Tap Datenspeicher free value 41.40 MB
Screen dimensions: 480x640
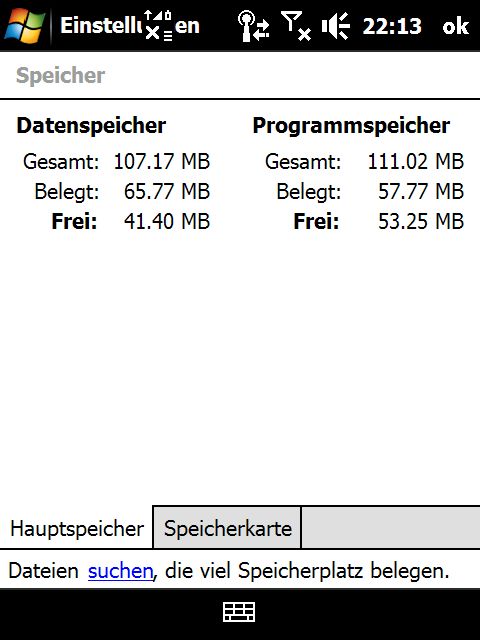pyautogui.click(x=167, y=221)
